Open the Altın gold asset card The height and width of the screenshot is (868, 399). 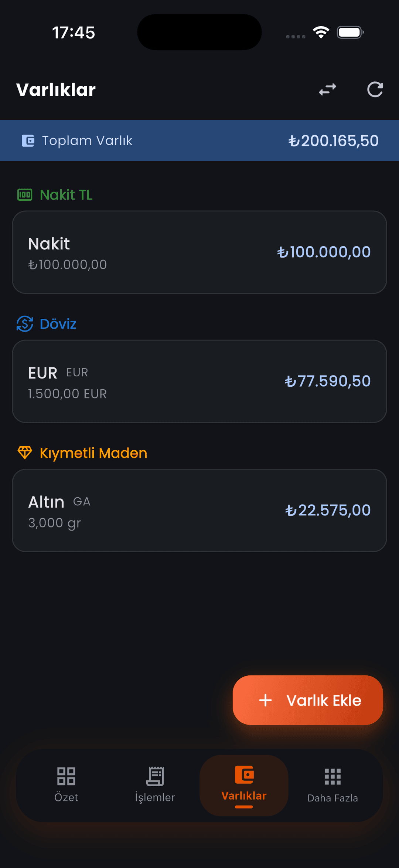[199, 510]
